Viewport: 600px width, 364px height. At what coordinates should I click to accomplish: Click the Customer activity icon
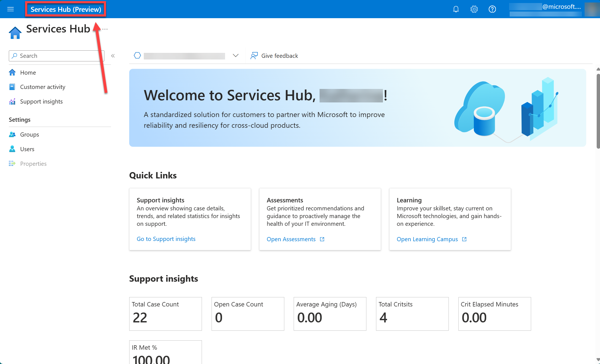[x=12, y=86]
